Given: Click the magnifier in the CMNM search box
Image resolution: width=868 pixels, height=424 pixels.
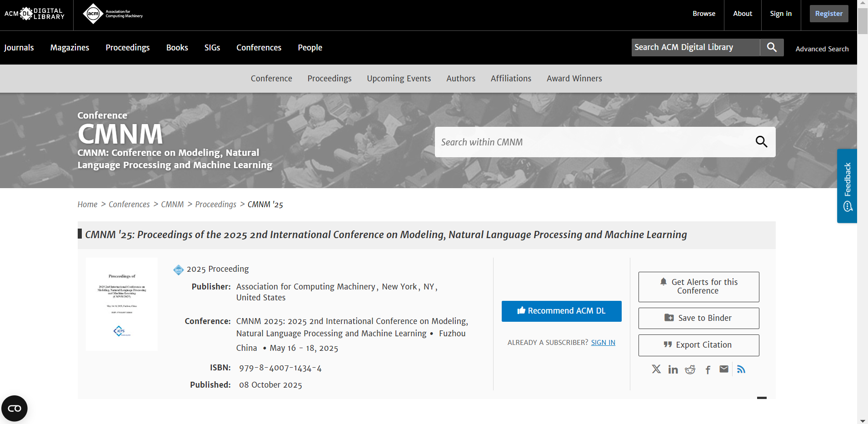Looking at the screenshot, I should [761, 142].
